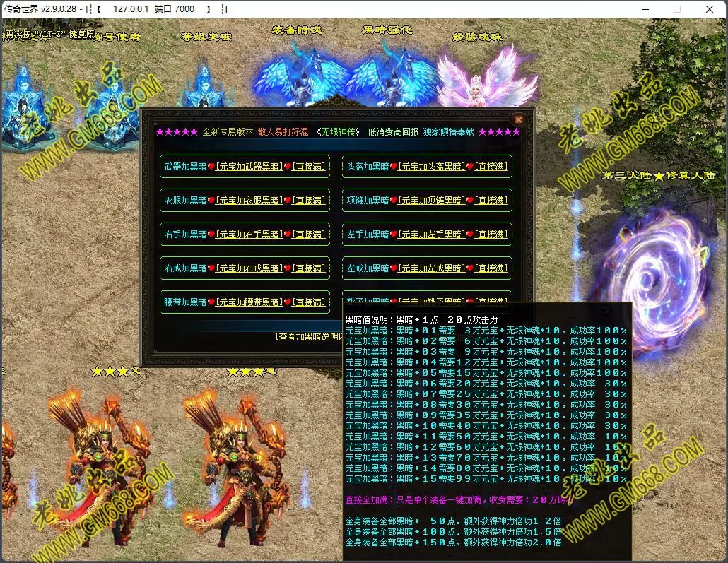Click [直接满] for the weapon row
Viewport: 728px width, 563px height.
coord(309,167)
